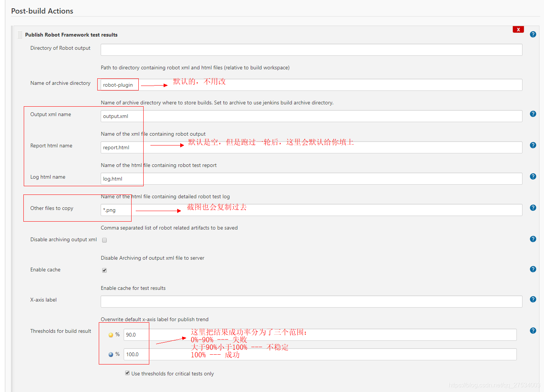The height and width of the screenshot is (392, 544).
Task: Click the yellow unstable threshold indicator
Action: click(x=110, y=334)
